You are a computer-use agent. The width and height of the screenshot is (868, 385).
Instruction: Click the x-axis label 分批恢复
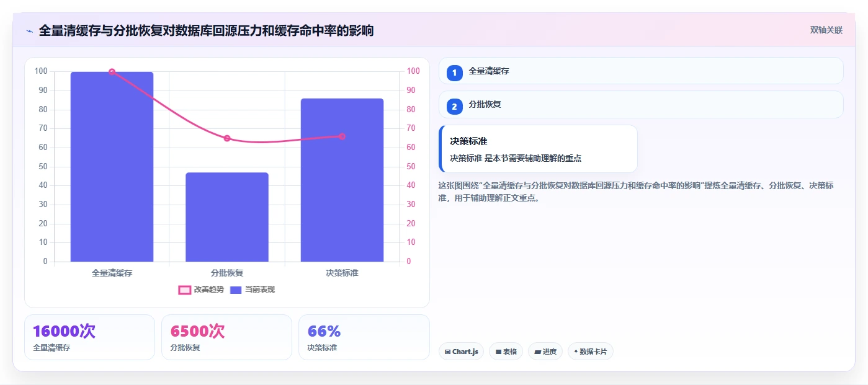(227, 273)
